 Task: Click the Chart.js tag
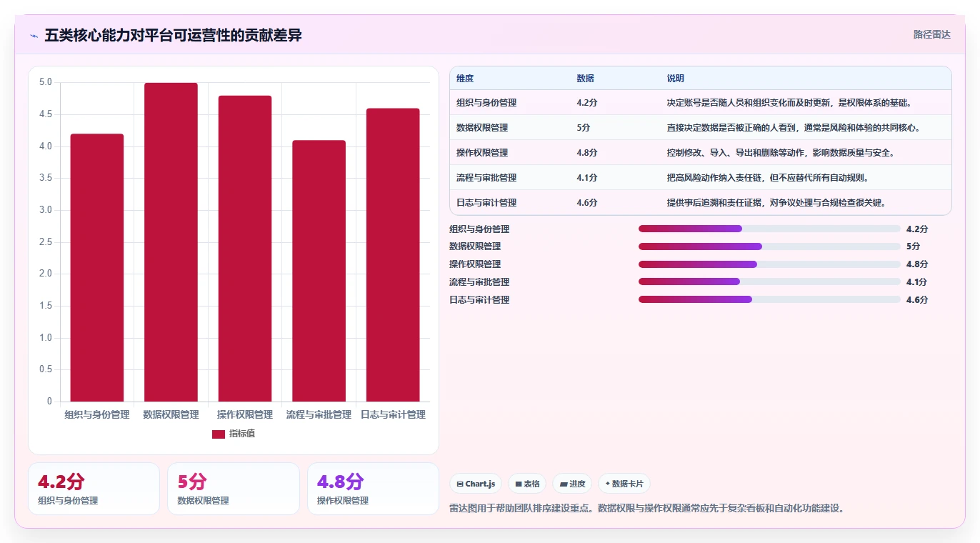pyautogui.click(x=476, y=484)
